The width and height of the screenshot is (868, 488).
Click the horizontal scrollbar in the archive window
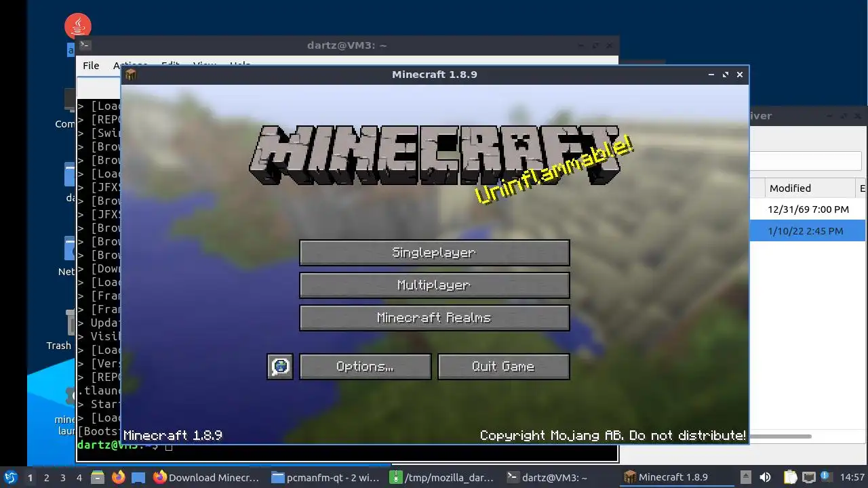pyautogui.click(x=781, y=436)
